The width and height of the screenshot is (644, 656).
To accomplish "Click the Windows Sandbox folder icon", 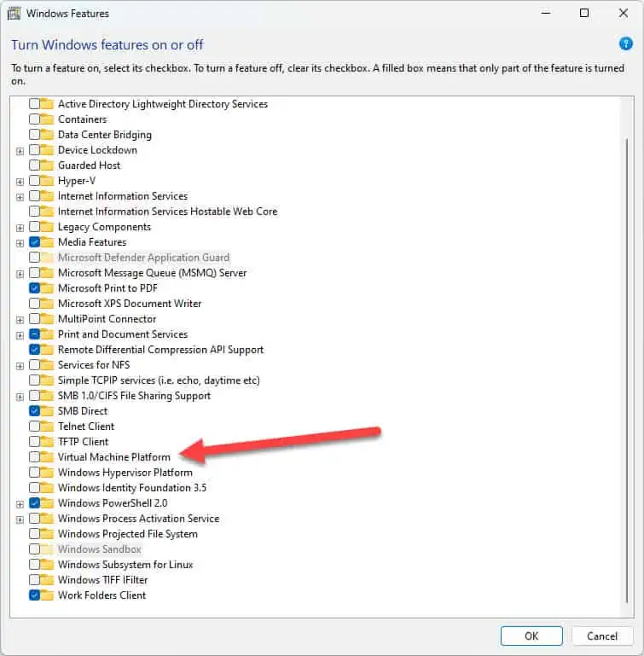I will click(47, 549).
